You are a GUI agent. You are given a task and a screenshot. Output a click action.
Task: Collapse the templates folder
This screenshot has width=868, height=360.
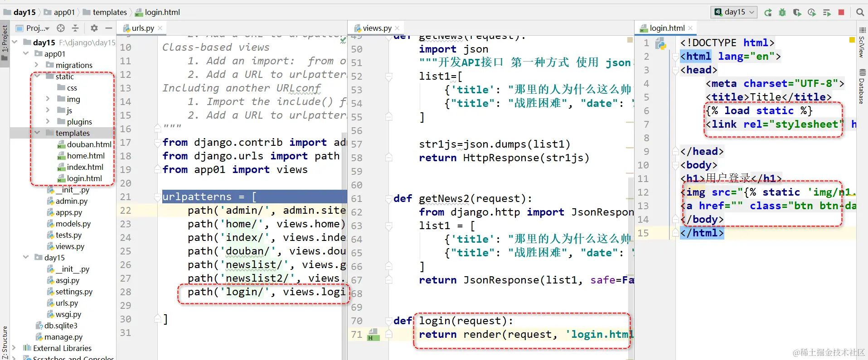coord(37,133)
